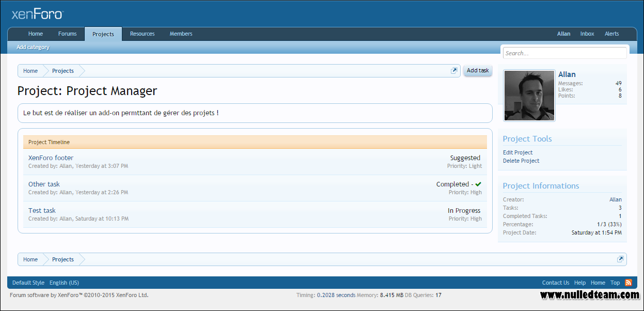
Task: Open the Home tab
Action: point(36,34)
